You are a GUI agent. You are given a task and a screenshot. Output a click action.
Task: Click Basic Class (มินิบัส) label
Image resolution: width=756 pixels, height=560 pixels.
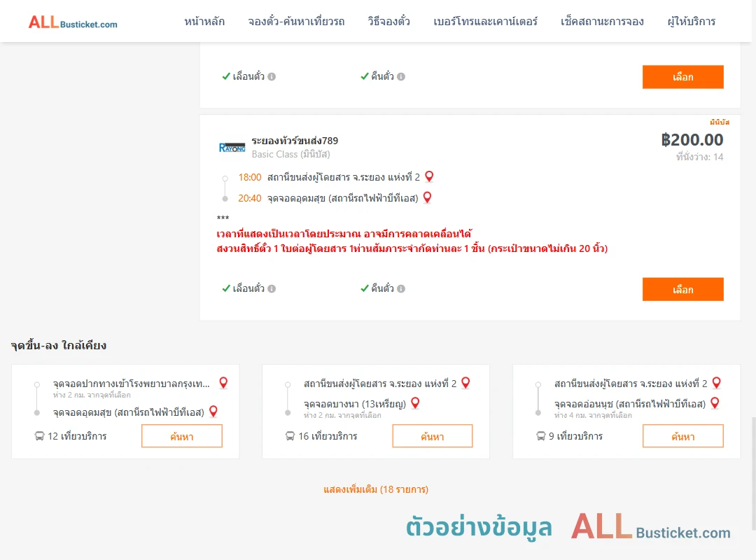[290, 154]
